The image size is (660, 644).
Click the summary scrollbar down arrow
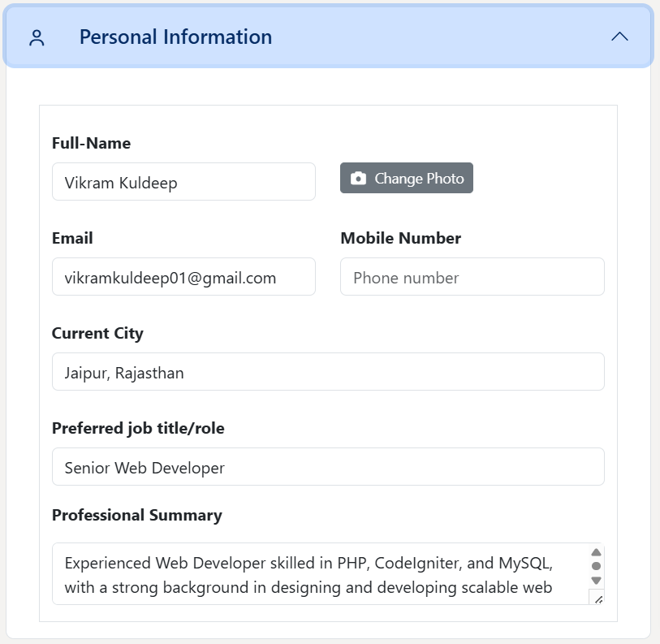[x=596, y=581]
